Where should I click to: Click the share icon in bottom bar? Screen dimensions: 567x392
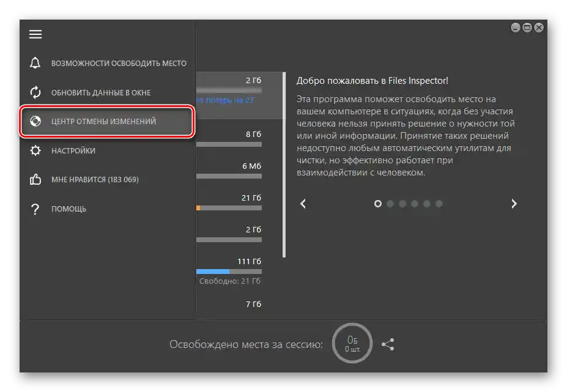point(388,344)
